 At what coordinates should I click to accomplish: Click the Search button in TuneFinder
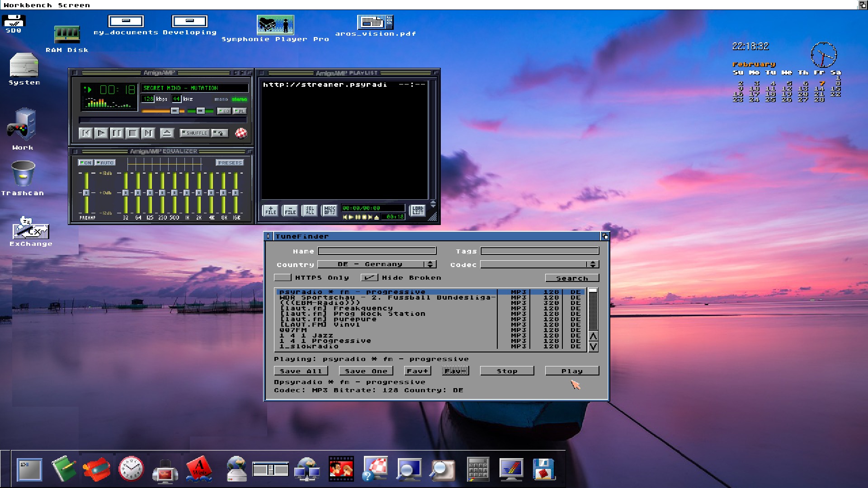pos(571,278)
